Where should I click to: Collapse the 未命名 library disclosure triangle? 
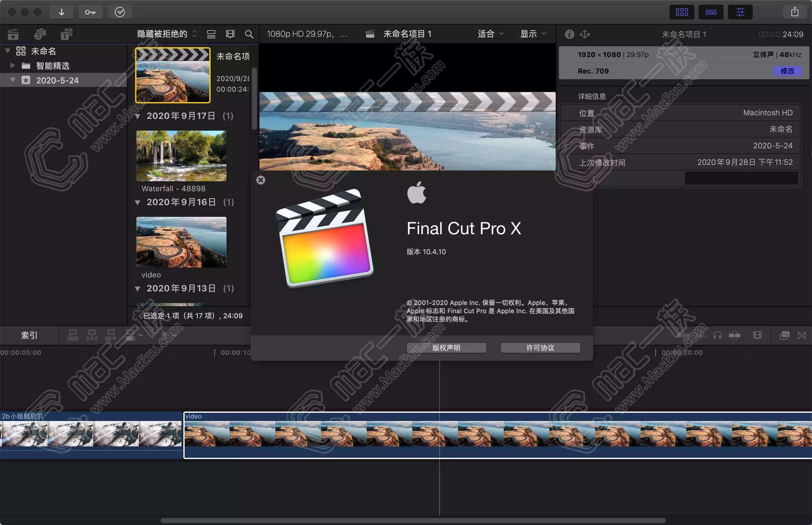(x=8, y=51)
